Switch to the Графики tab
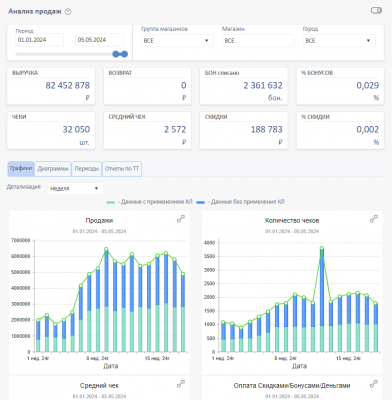 pos(21,169)
